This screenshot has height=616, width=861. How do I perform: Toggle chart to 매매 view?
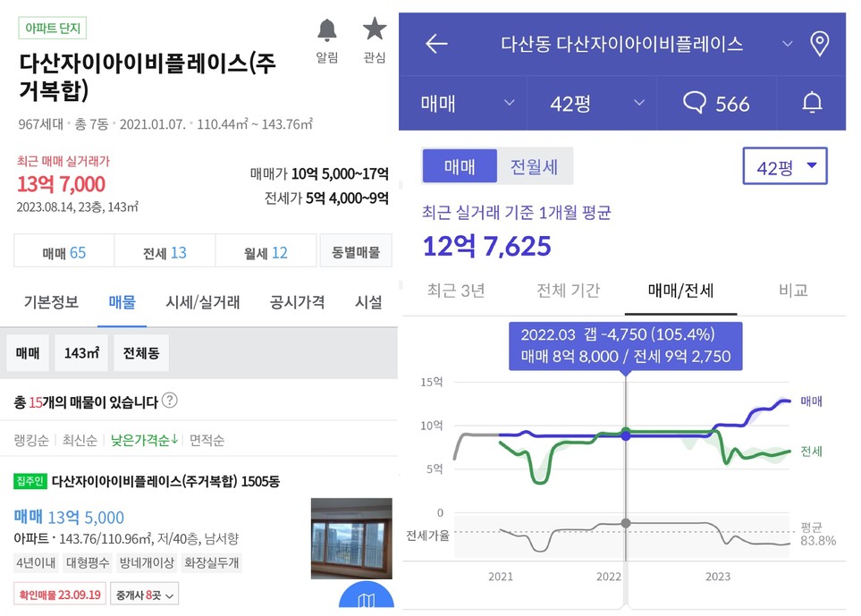(460, 165)
